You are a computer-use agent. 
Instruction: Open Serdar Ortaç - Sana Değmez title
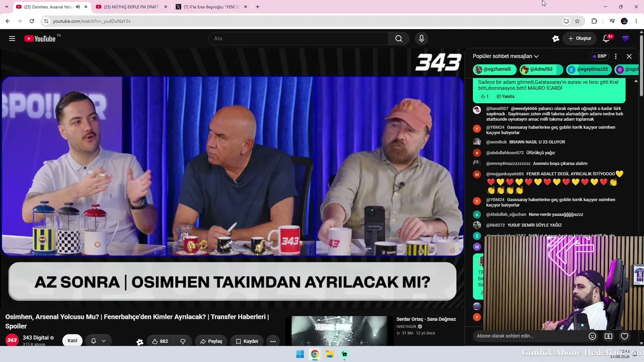(426, 319)
